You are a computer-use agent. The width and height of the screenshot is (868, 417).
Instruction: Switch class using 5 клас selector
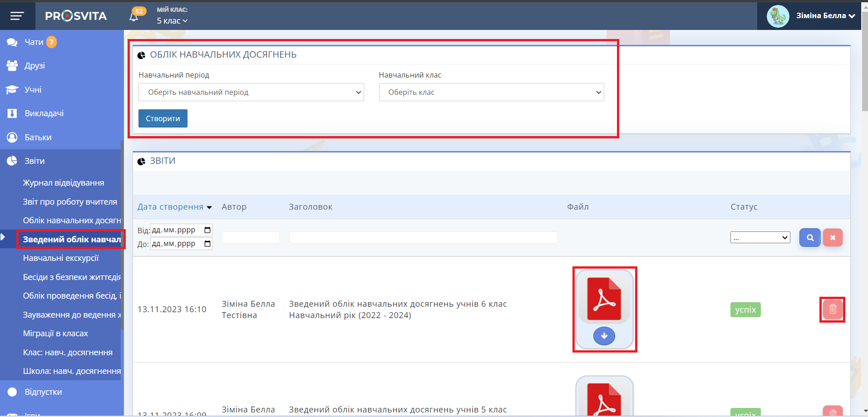coord(172,21)
